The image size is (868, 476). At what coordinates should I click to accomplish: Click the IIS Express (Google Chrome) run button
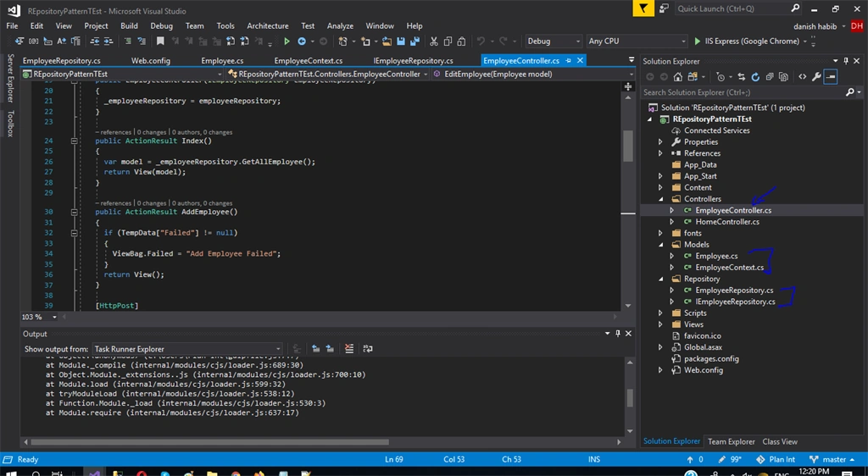point(746,41)
